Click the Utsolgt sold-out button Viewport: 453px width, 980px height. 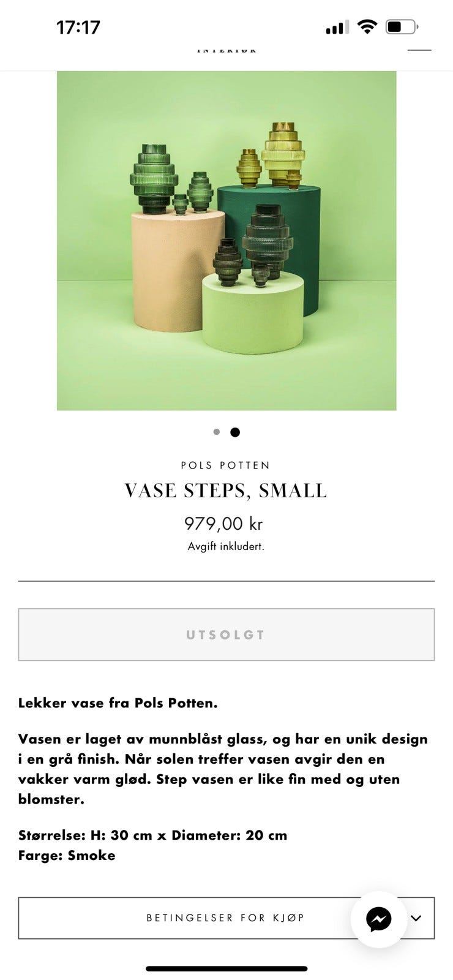pyautogui.click(x=226, y=635)
